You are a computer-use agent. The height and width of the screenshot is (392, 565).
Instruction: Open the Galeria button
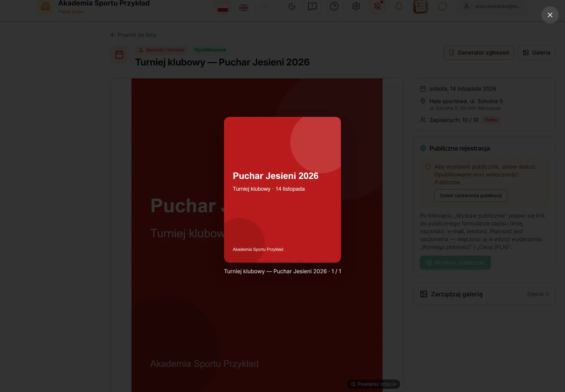(x=536, y=53)
